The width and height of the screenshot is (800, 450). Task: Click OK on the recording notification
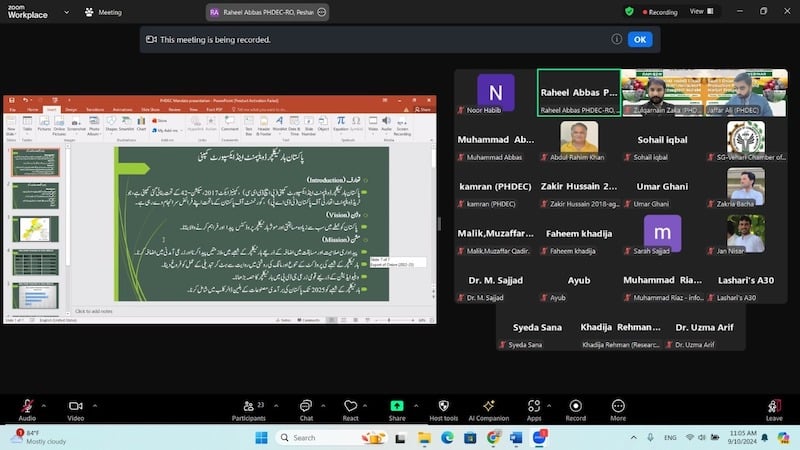[640, 39]
